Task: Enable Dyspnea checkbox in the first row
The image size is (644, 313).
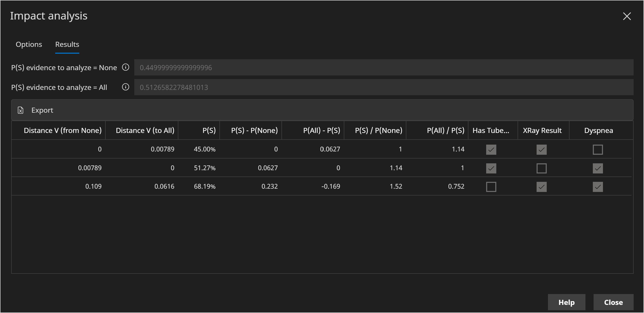Action: 598,149
